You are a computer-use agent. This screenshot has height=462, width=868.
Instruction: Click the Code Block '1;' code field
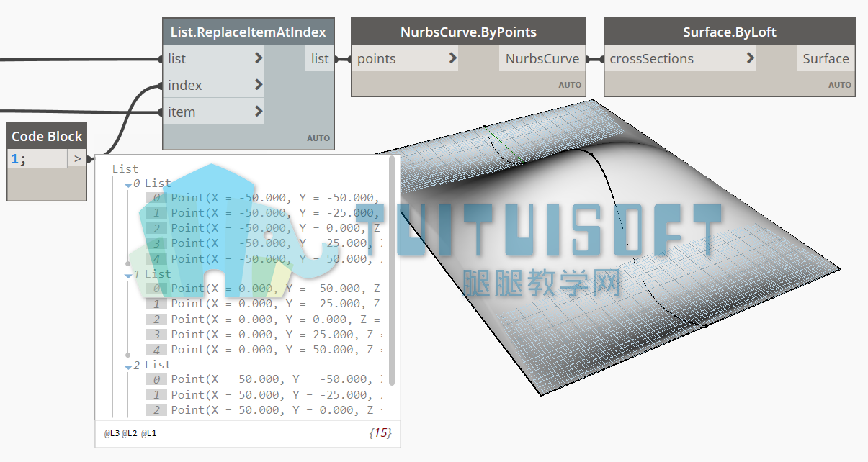coord(37,159)
